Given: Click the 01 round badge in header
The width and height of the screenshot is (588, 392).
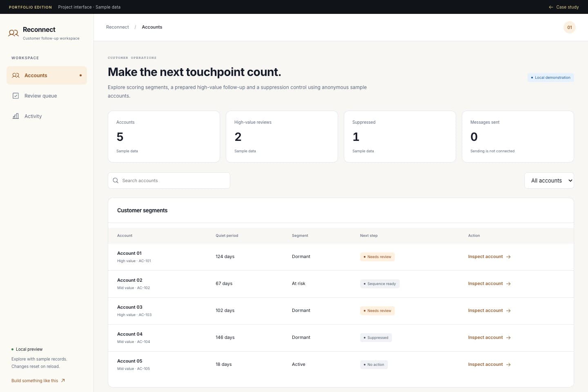Looking at the screenshot, I should click(570, 27).
